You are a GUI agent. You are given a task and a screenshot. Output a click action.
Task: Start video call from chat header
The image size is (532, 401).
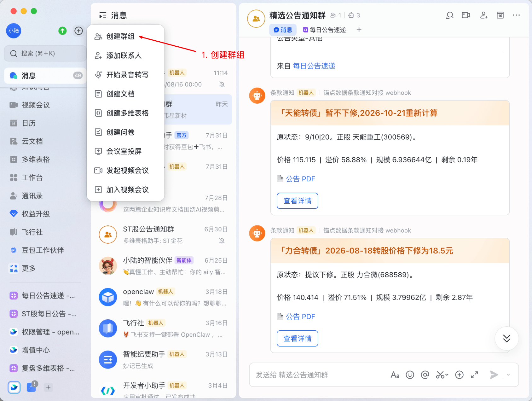[x=466, y=15]
